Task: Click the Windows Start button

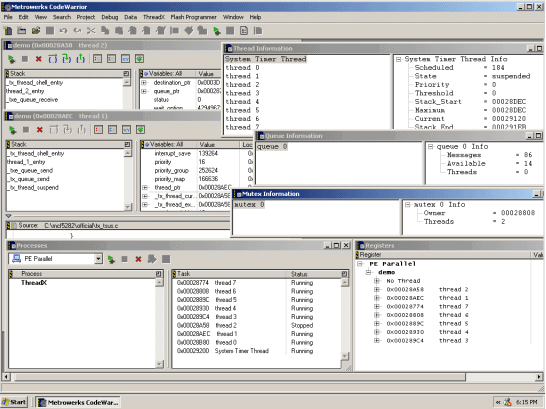Action: tap(14, 402)
